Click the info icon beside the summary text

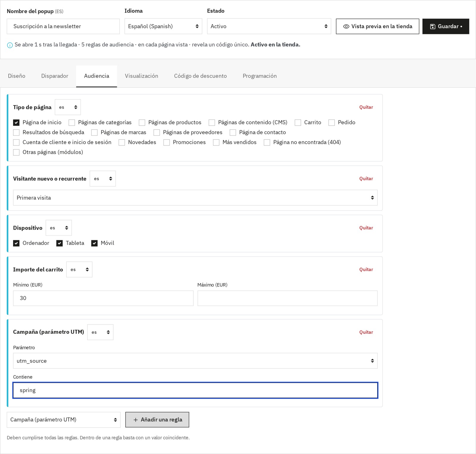10,45
